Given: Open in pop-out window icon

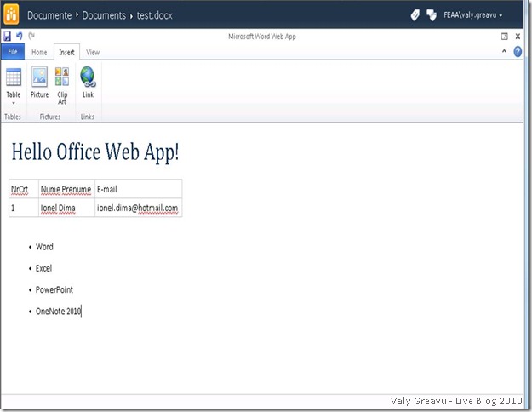Looking at the screenshot, I should pyautogui.click(x=505, y=37).
